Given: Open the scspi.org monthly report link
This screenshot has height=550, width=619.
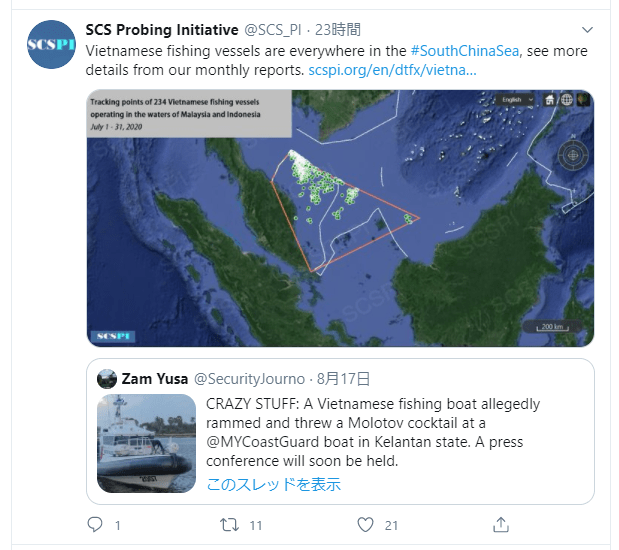Looking at the screenshot, I should [392, 71].
